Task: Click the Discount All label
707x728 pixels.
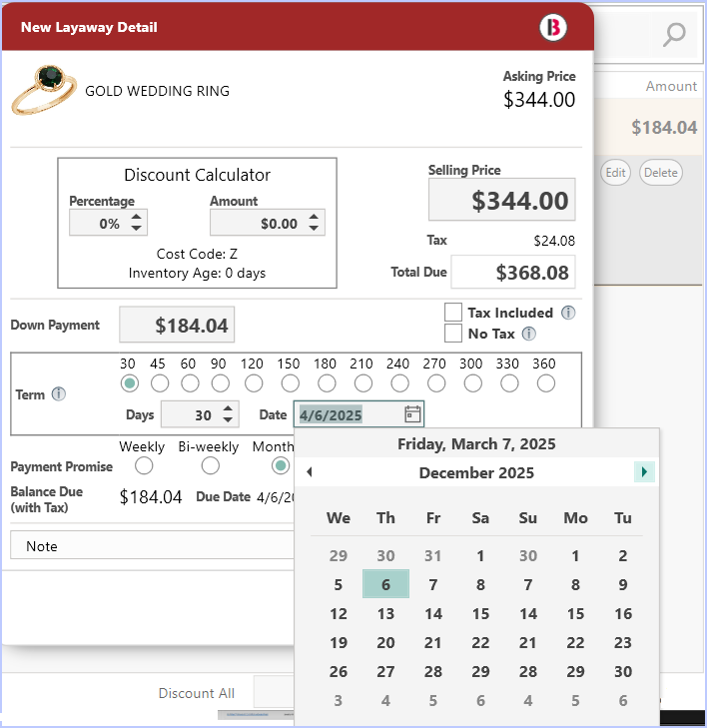Action: pyautogui.click(x=197, y=693)
